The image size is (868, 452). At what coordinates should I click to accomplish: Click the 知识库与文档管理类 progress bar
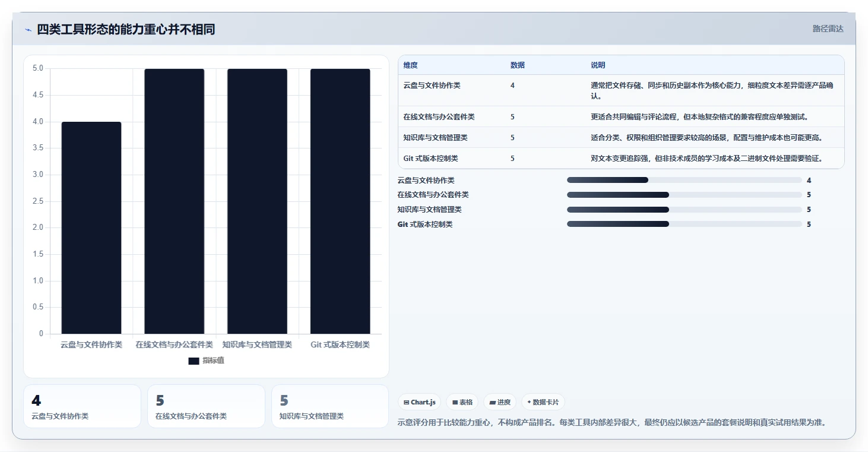coord(685,210)
